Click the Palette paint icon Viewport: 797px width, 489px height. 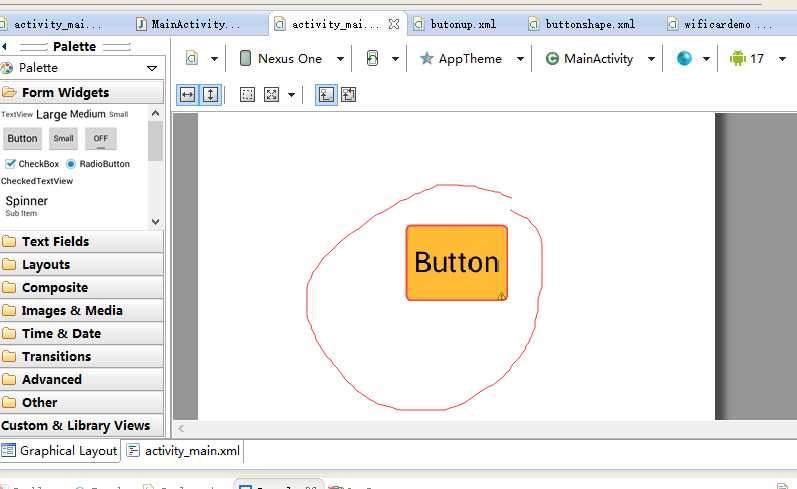[x=6, y=68]
